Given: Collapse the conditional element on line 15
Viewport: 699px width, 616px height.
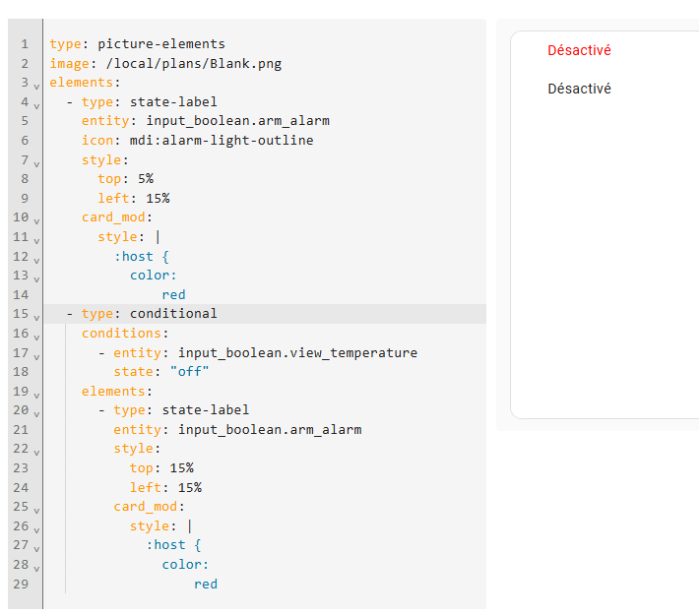Looking at the screenshot, I should coord(36,318).
